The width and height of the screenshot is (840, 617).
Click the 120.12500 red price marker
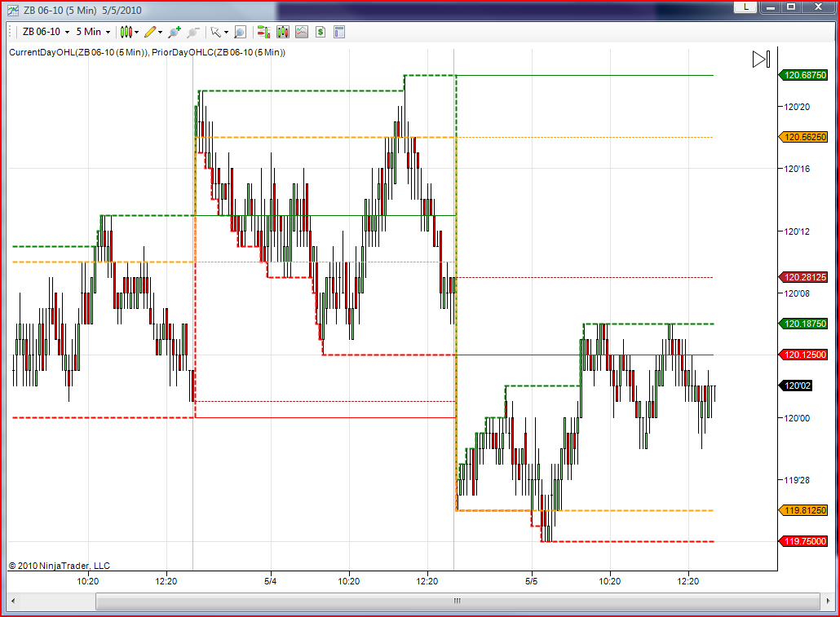[x=803, y=355]
